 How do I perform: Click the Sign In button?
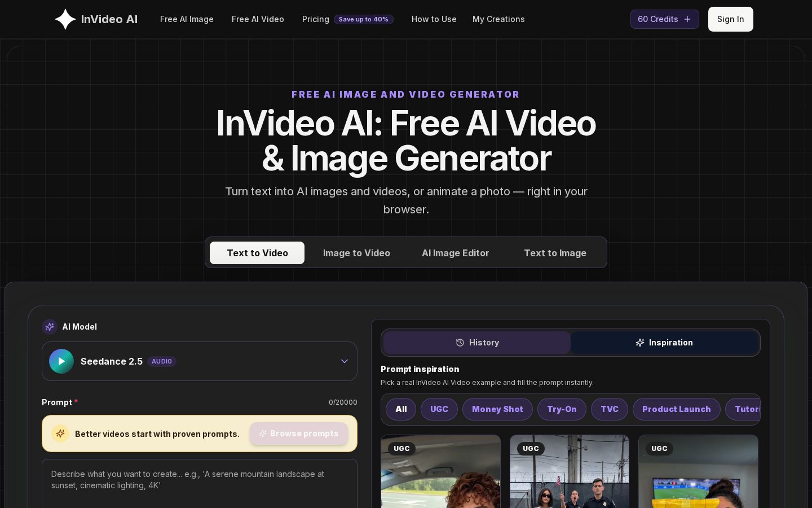coord(731,19)
